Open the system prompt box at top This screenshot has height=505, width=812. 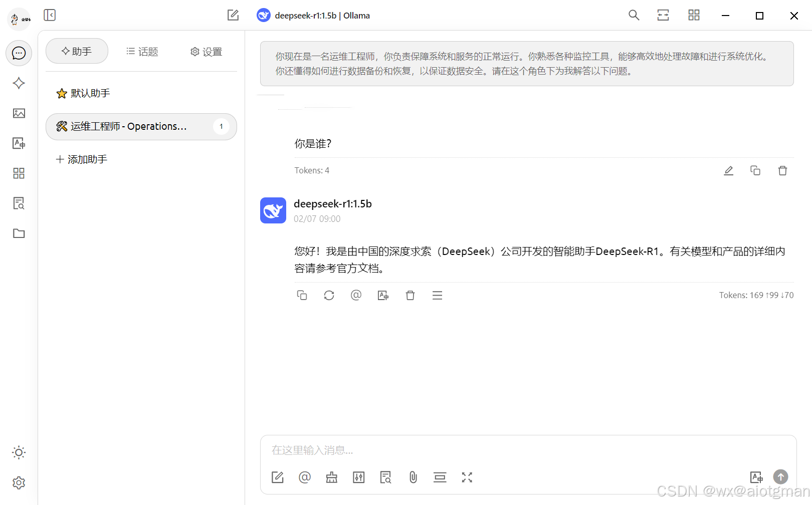point(527,64)
